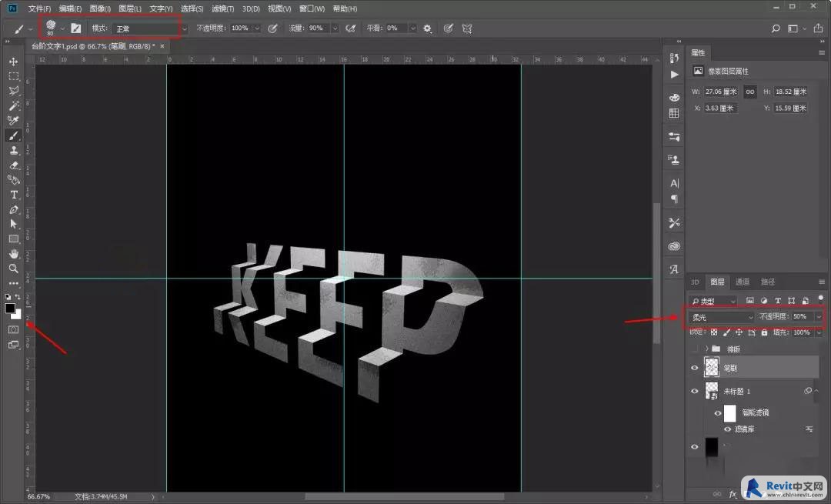Hide the 智能滤镜 smart filters
This screenshot has height=504, width=831.
pos(718,413)
